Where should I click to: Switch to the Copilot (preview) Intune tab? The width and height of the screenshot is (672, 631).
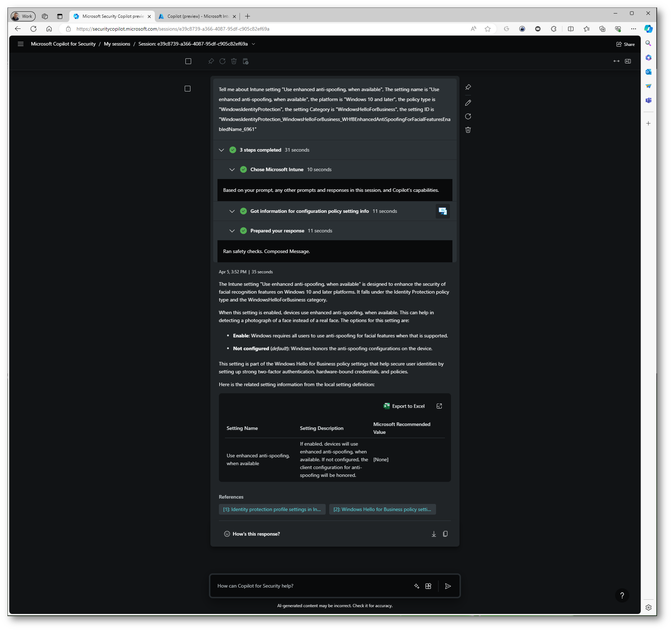[x=198, y=16]
